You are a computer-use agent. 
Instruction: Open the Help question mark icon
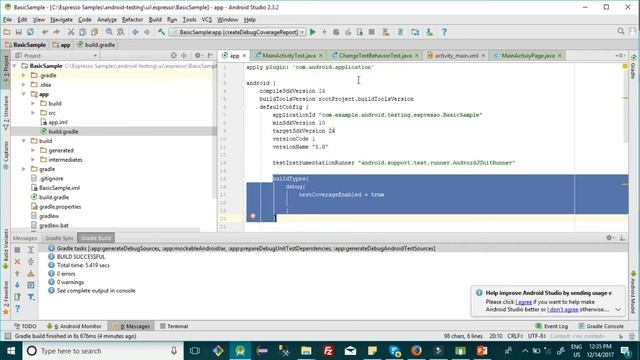tap(444, 32)
